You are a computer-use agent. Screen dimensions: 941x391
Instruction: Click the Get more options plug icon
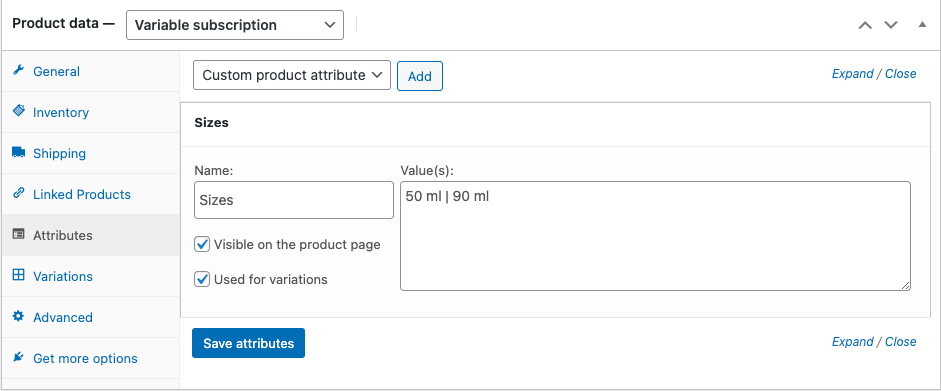[x=19, y=357]
